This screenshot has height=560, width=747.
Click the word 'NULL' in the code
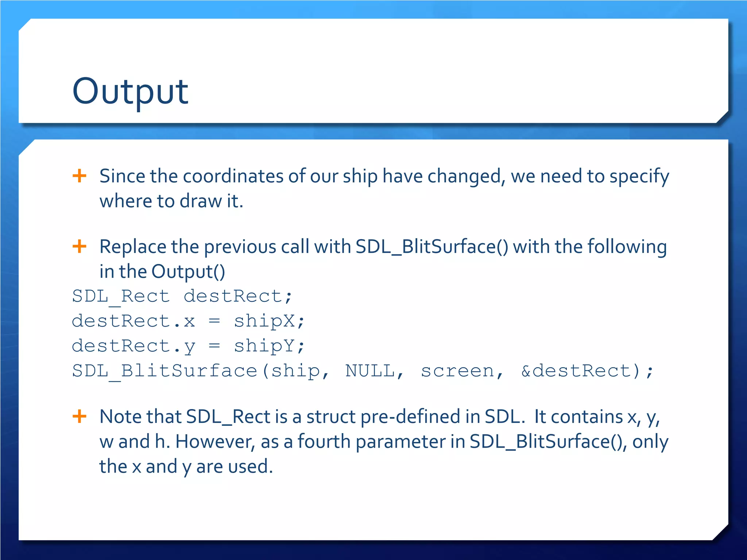[370, 371]
